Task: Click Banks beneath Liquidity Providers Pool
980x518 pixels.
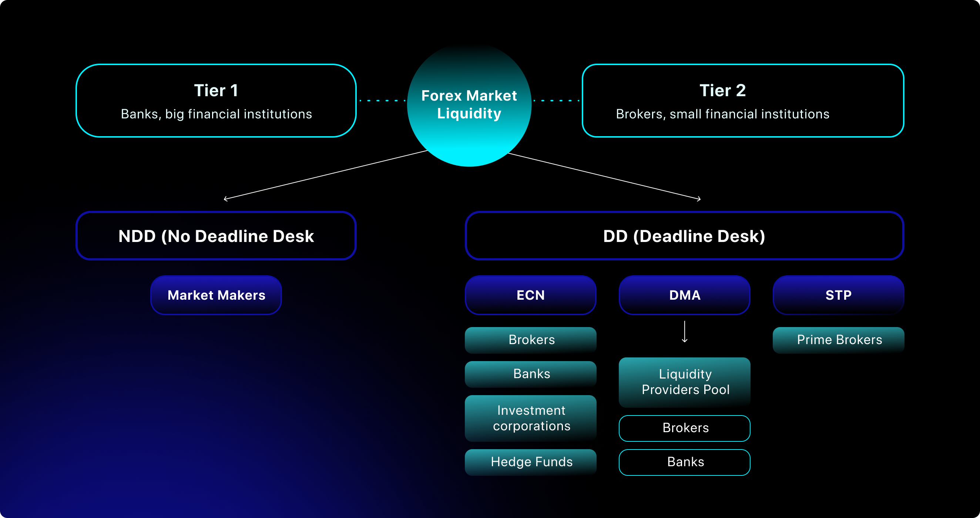Action: (x=684, y=462)
